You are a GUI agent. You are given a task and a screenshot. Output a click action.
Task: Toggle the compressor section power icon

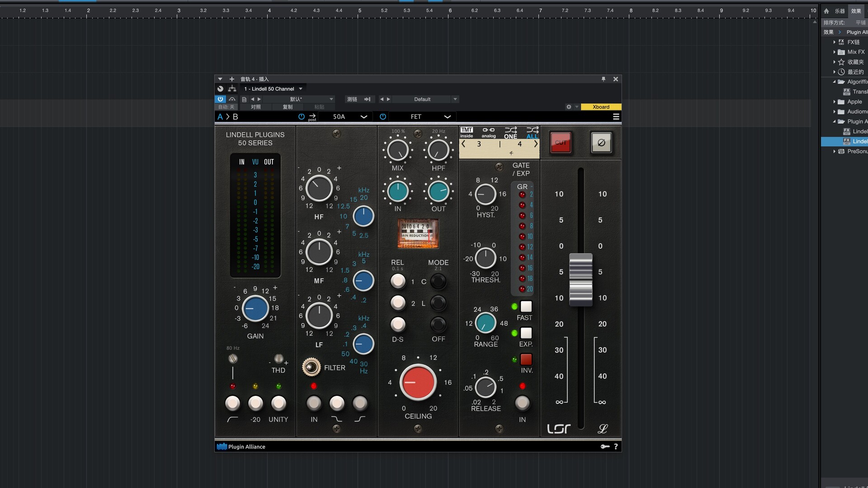click(383, 117)
